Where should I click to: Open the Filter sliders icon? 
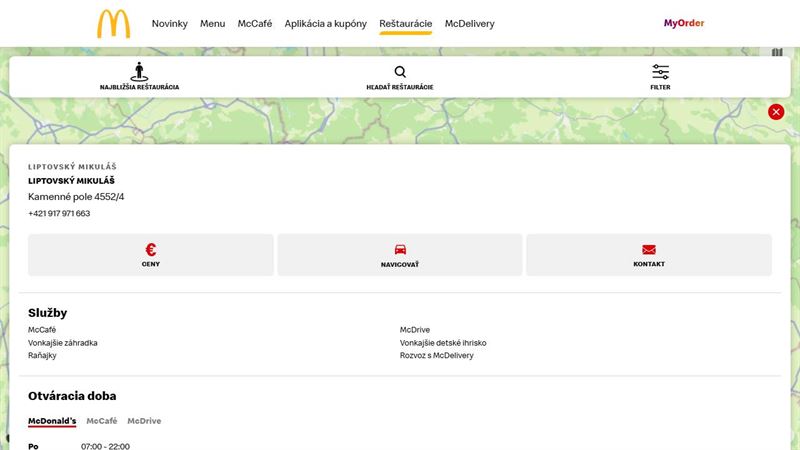(660, 72)
